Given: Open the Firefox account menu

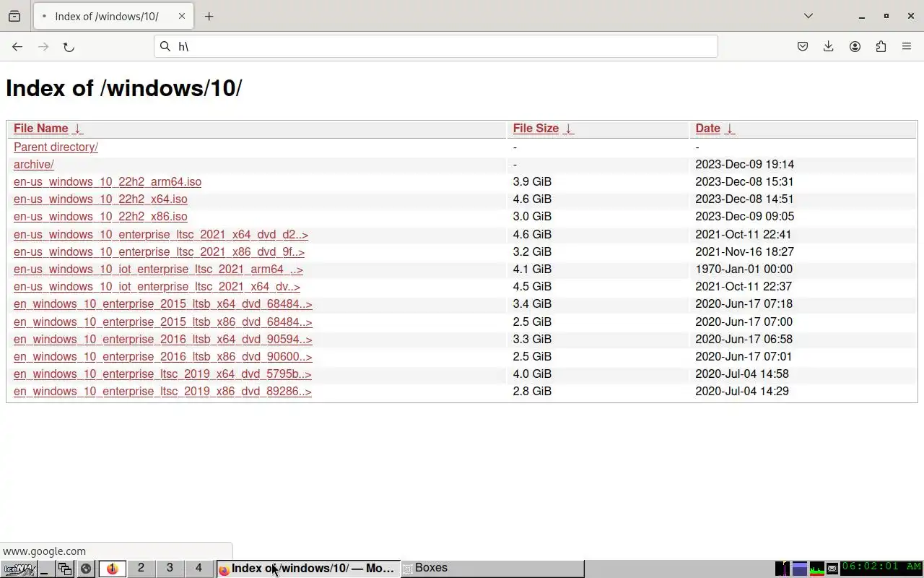Looking at the screenshot, I should click(855, 46).
